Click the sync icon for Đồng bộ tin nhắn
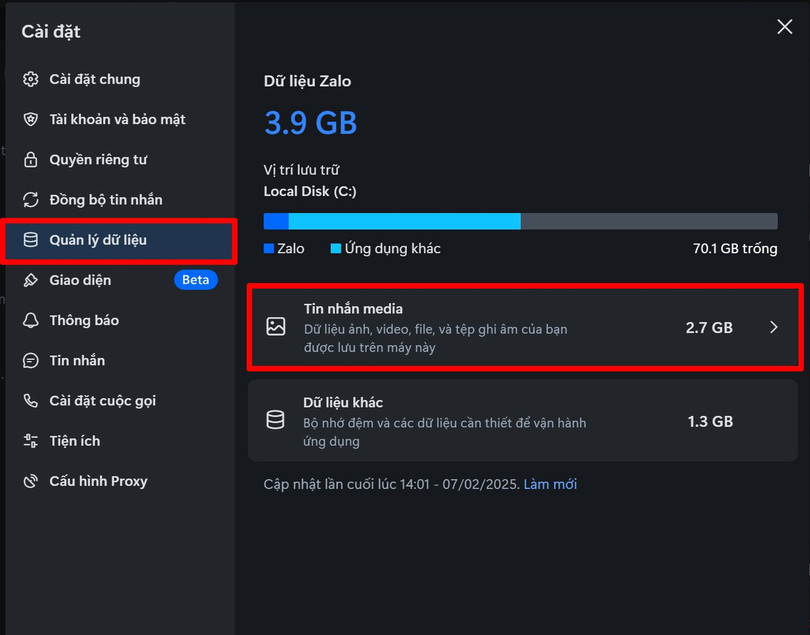Image resolution: width=810 pixels, height=635 pixels. tap(31, 200)
